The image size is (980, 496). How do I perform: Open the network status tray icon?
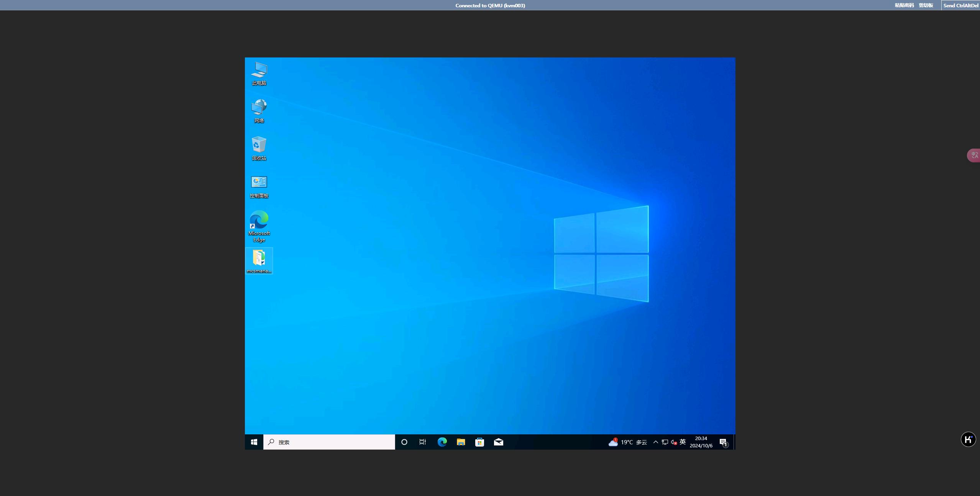pyautogui.click(x=665, y=442)
